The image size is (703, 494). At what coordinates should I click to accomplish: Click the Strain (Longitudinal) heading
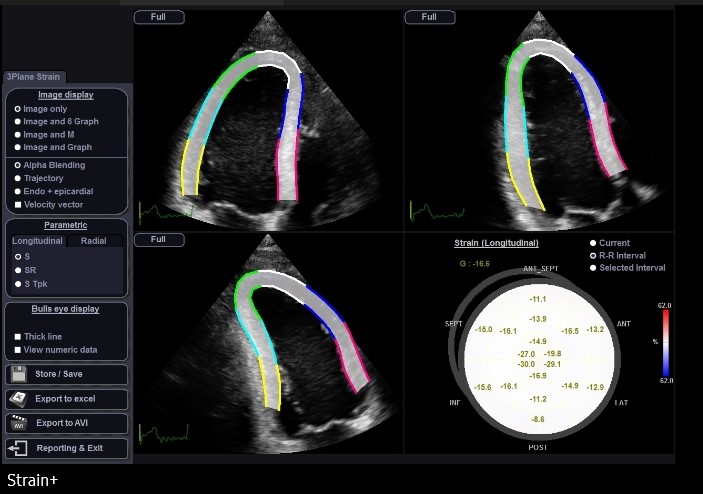[x=496, y=243]
